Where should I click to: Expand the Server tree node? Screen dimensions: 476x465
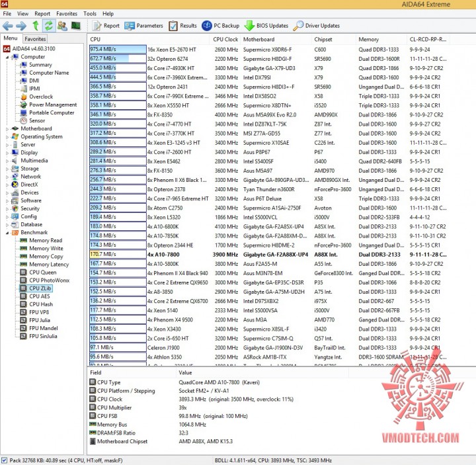click(7, 145)
